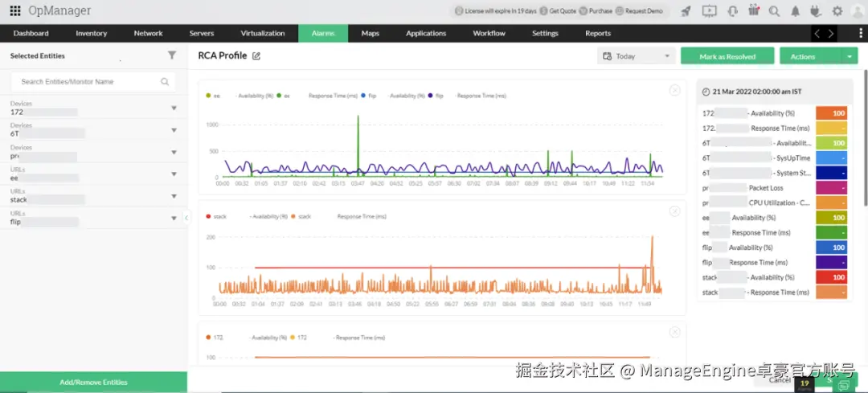Open the Today date range dropdown
Screen dimensions: 868x393
(637, 56)
